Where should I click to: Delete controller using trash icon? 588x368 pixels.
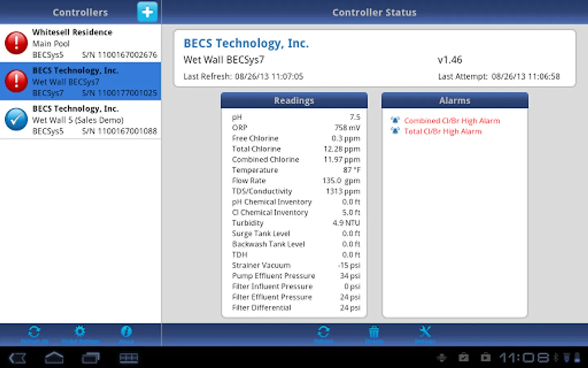[374, 334]
